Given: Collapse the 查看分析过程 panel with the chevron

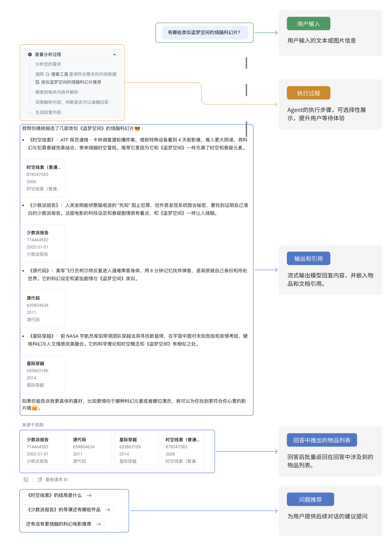Looking at the screenshot, I should click(x=115, y=55).
